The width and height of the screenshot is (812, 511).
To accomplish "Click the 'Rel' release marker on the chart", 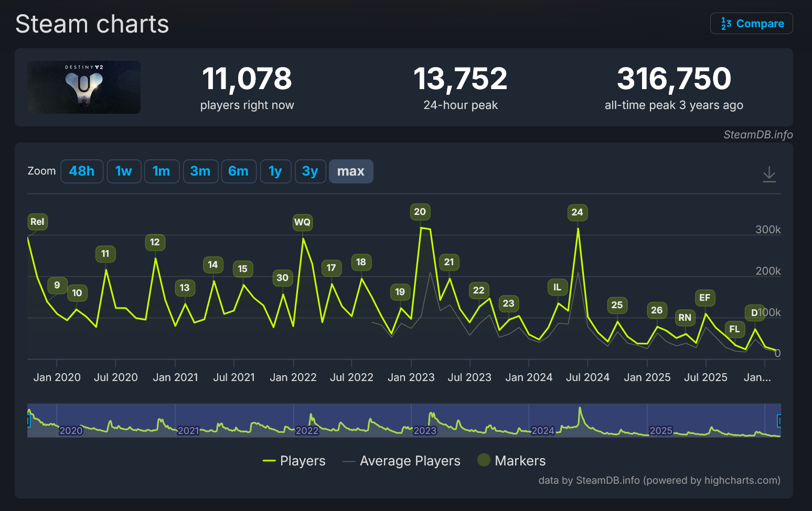I will coord(37,222).
